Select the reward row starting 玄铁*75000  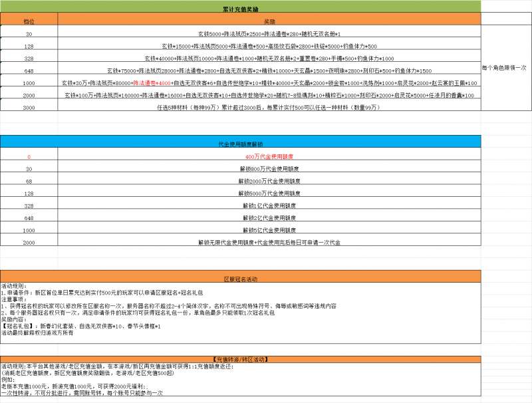click(268, 70)
